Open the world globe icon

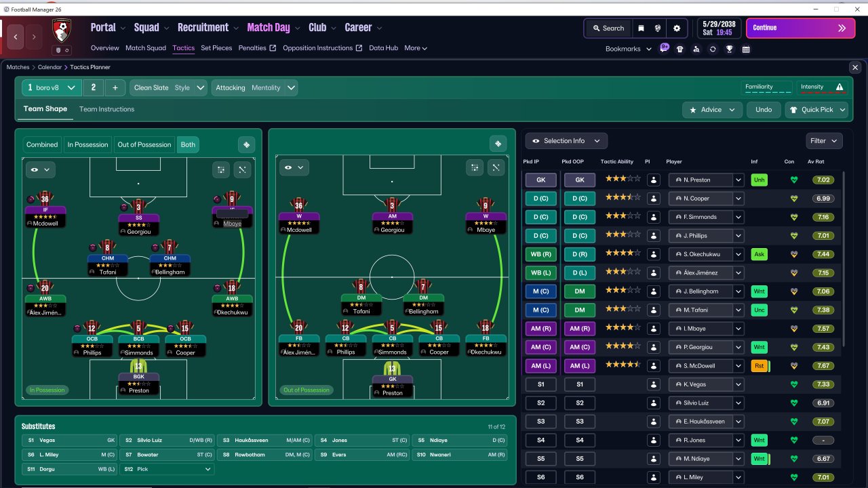658,28
